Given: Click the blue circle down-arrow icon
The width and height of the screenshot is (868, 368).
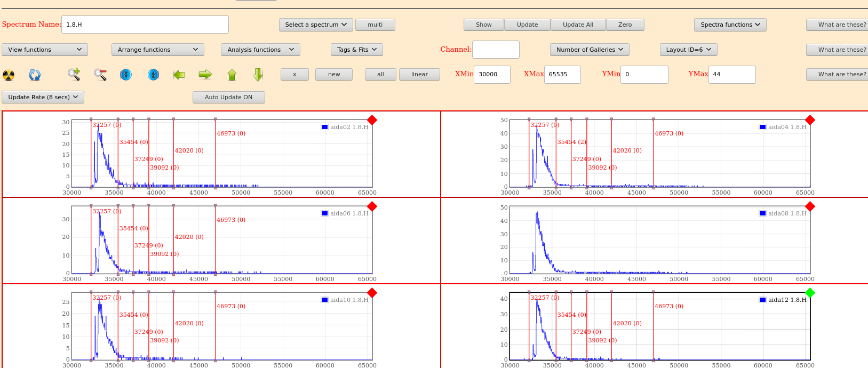Looking at the screenshot, I should pos(126,75).
